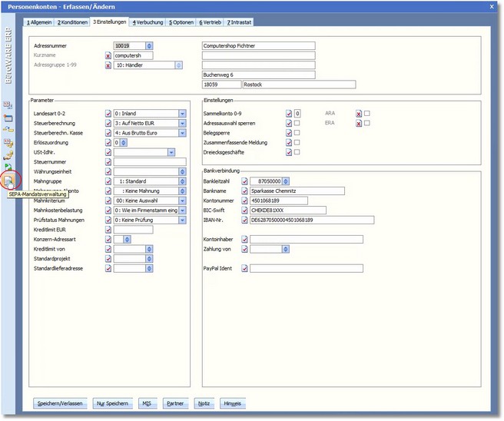Open the Mahnkostenbelastung dropdown list
Image resolution: width=504 pixels, height=421 pixels.
pyautogui.click(x=182, y=210)
